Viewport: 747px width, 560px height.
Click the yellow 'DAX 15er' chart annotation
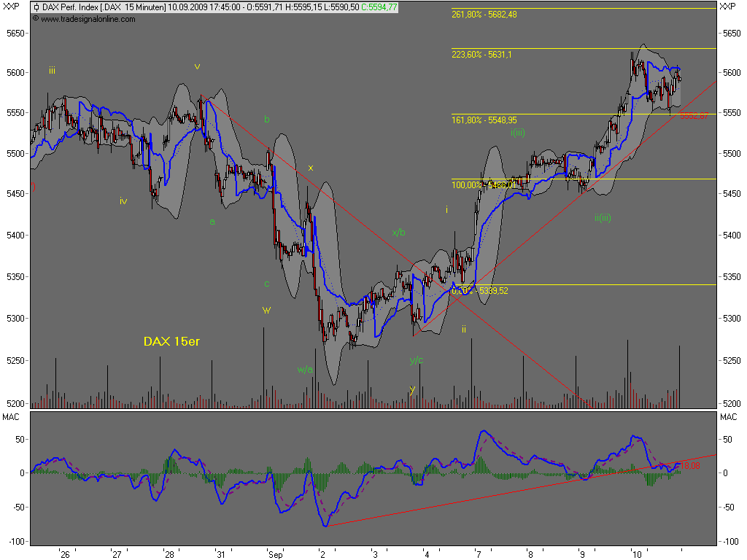pyautogui.click(x=171, y=341)
